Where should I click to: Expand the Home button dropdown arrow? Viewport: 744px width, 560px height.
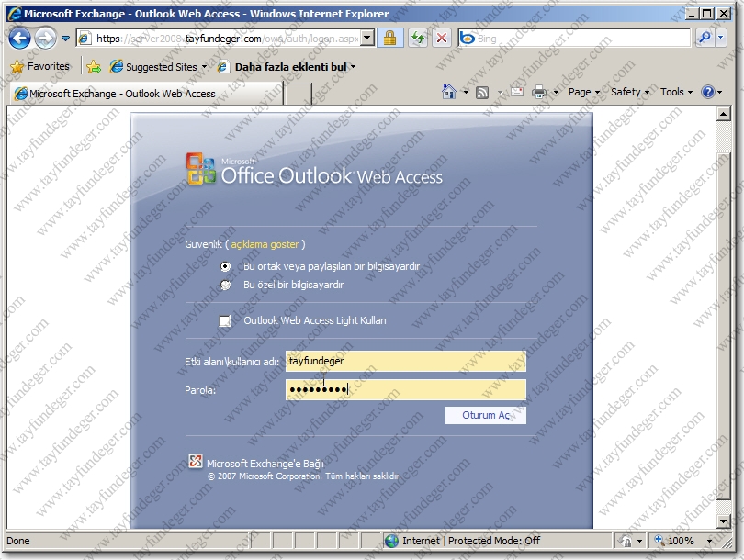click(x=466, y=92)
